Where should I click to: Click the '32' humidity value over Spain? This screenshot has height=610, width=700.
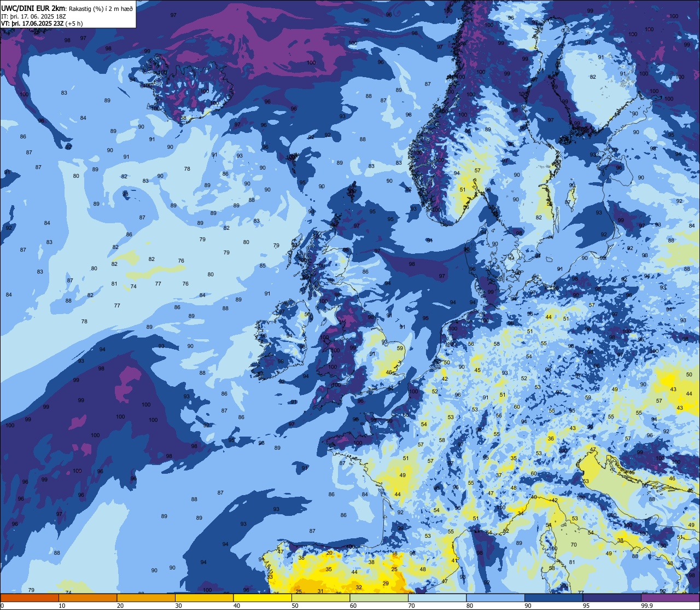click(359, 587)
